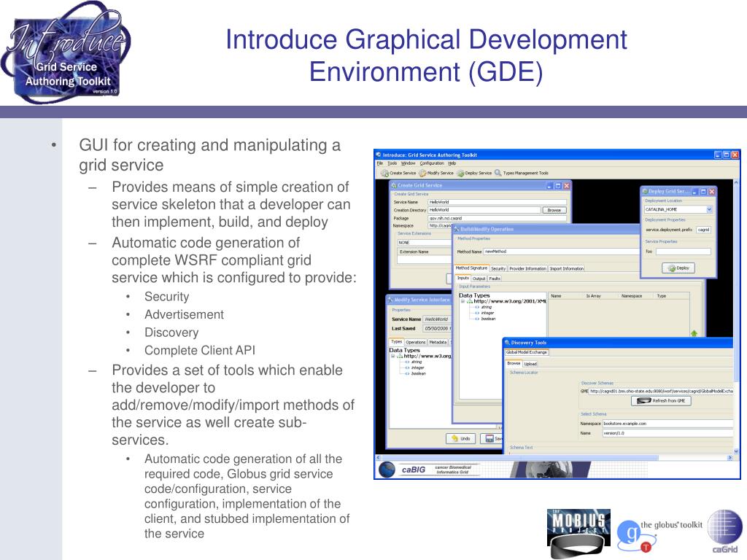Open the Help menu
The width and height of the screenshot is (747, 560).
point(452,163)
